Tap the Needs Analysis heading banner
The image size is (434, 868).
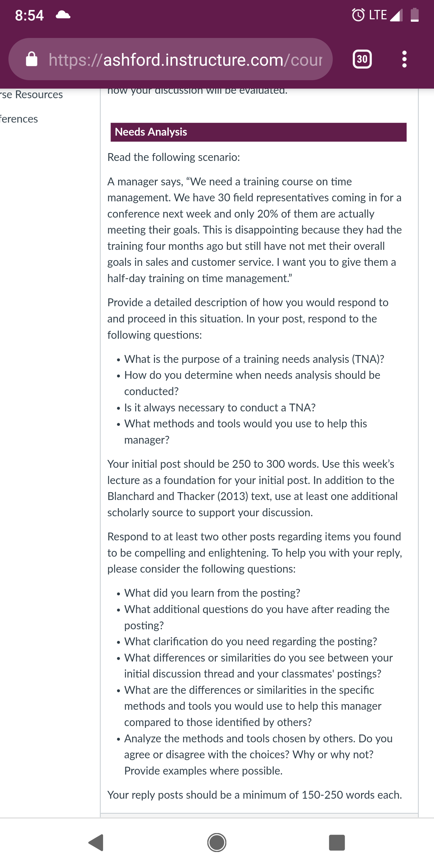coord(259,132)
